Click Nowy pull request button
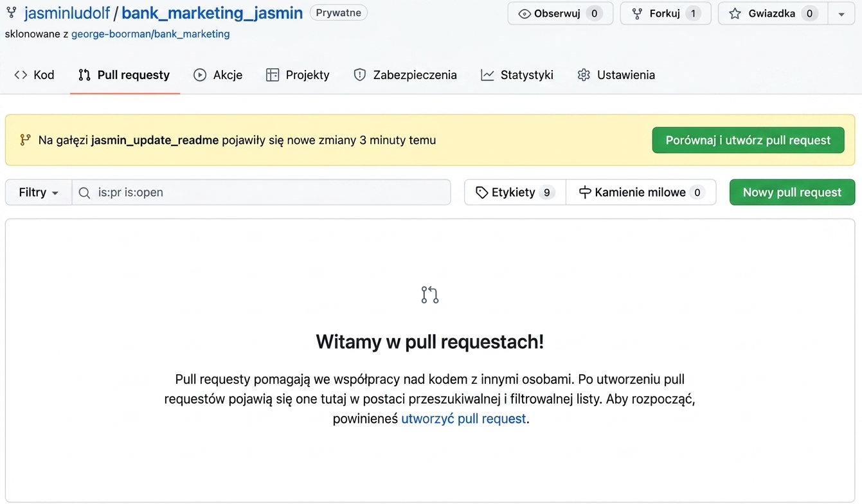The image size is (862, 504). (x=792, y=192)
